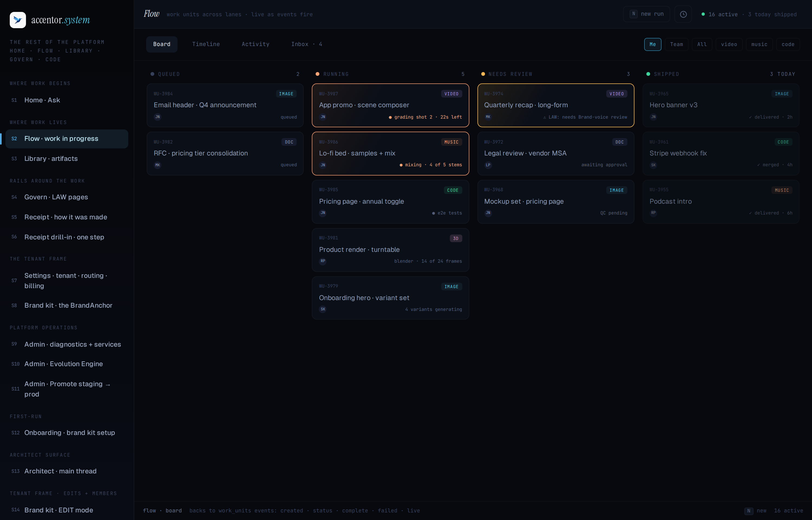Click the accentor bird logo icon
812x520 pixels.
(18, 20)
